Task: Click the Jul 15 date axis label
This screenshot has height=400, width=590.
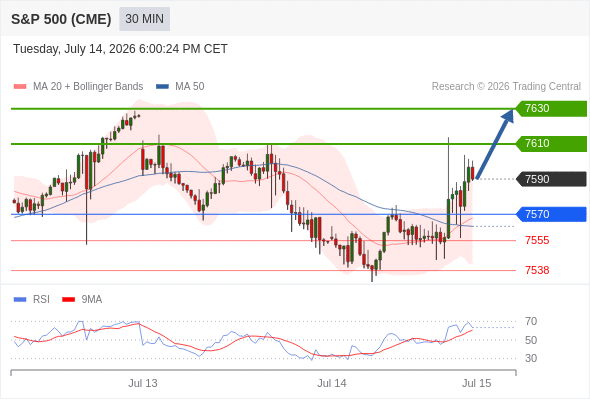Action: pyautogui.click(x=476, y=383)
